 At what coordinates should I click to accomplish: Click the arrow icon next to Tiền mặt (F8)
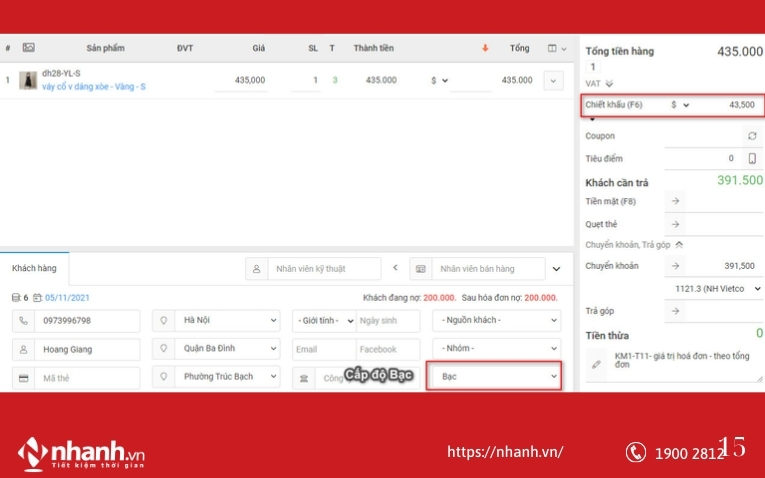coord(676,202)
